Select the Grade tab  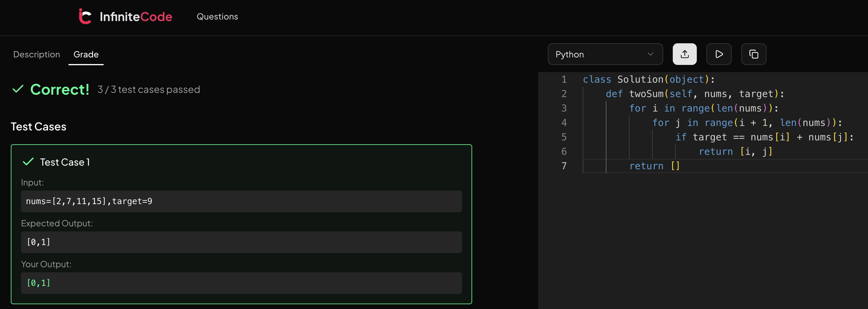86,54
